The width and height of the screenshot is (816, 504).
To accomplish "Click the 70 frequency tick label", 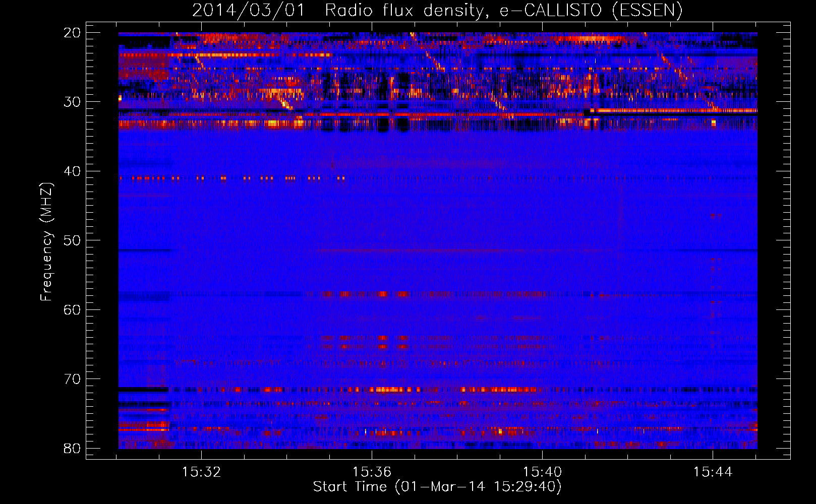I will 72,379.
